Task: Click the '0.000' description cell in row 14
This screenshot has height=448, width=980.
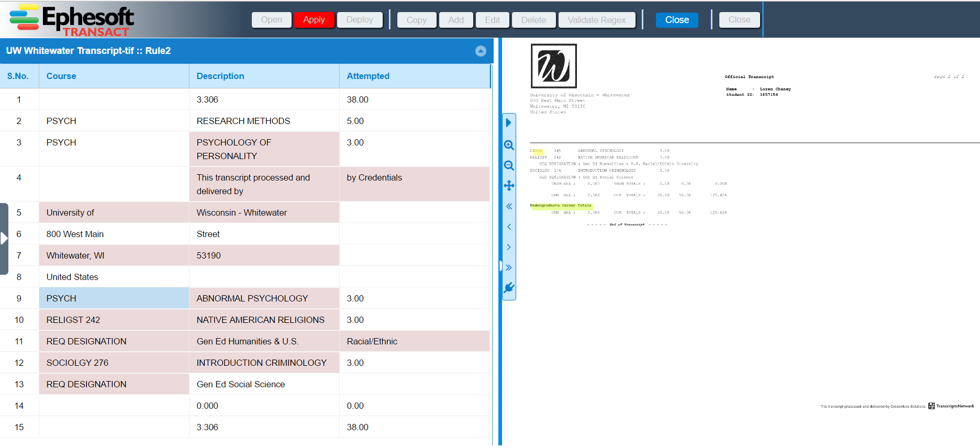Action: (264, 406)
